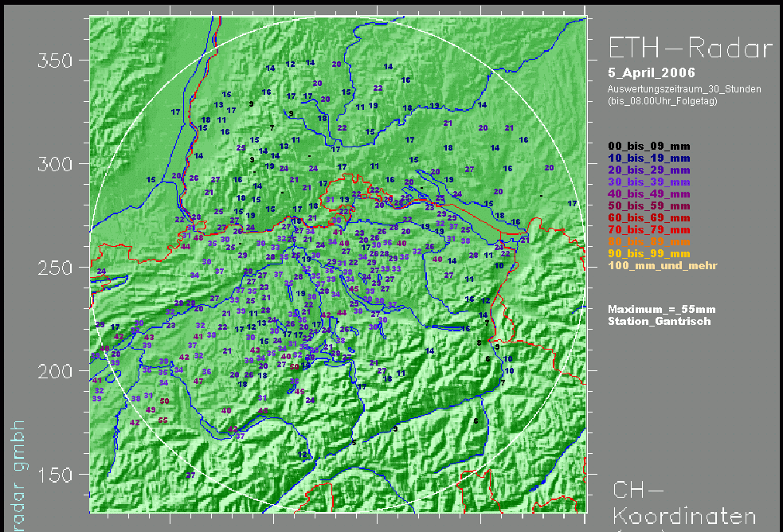Viewport: 783px width, 532px height.
Task: Select legend entry 70_bis_79_mm
Action: [649, 230]
